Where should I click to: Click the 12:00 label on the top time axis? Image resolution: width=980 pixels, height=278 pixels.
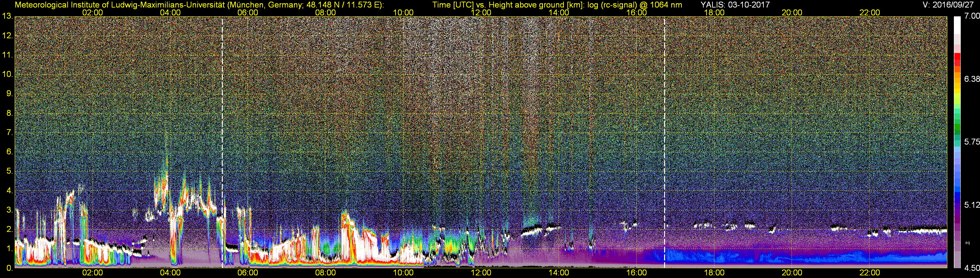[481, 12]
